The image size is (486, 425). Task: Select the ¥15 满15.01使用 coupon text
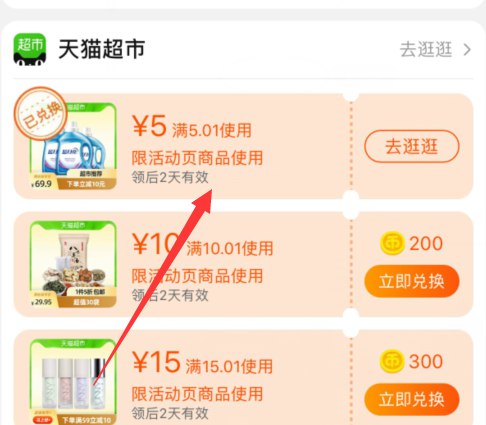pyautogui.click(x=203, y=363)
